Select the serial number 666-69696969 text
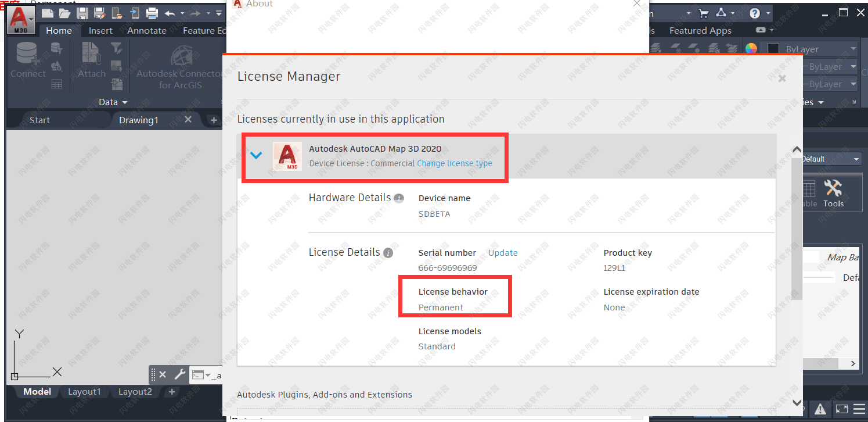 (448, 268)
